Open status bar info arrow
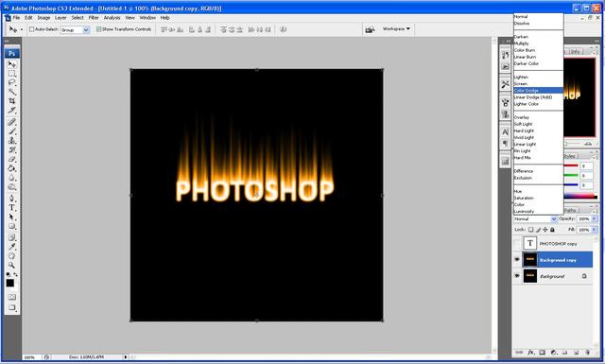This screenshot has width=605, height=364. [125, 357]
